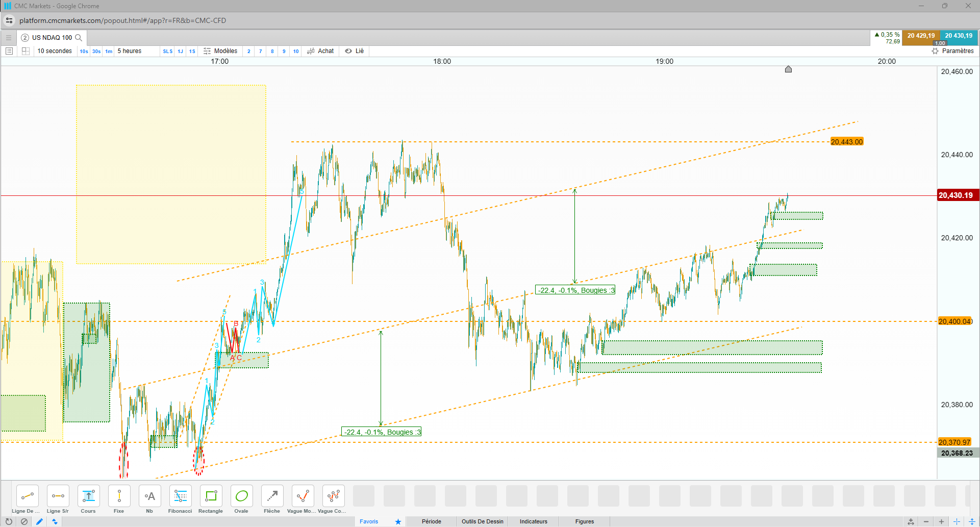This screenshot has width=980, height=527.
Task: Toggle the crosshair cursor button
Action: (957, 521)
